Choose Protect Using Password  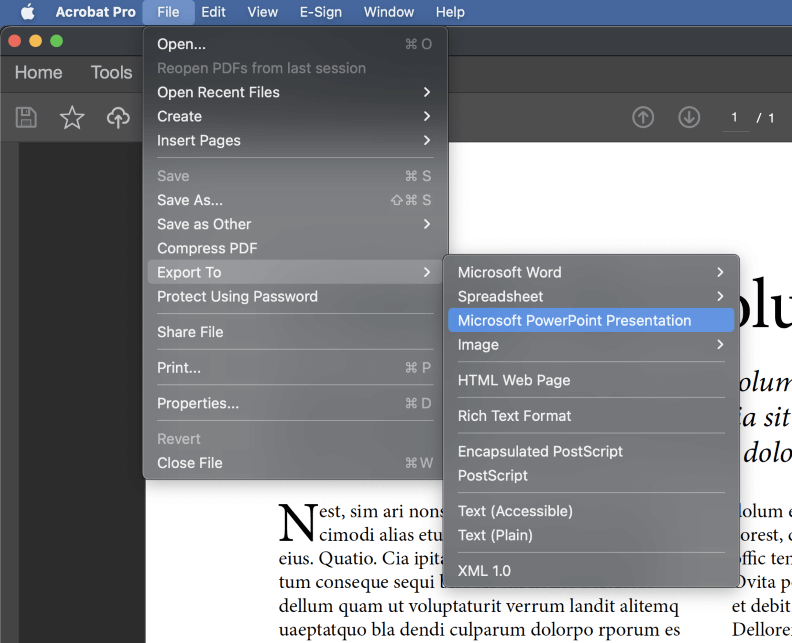(295, 296)
